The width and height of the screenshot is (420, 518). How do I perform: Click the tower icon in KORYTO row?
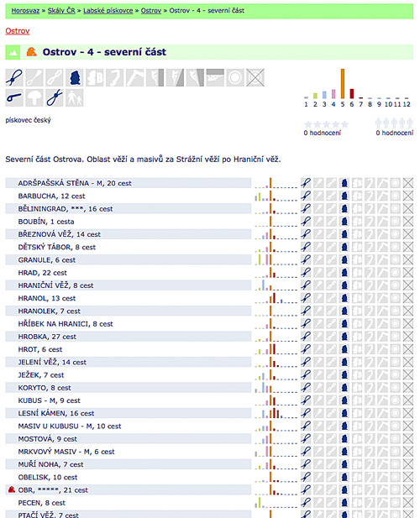point(344,388)
